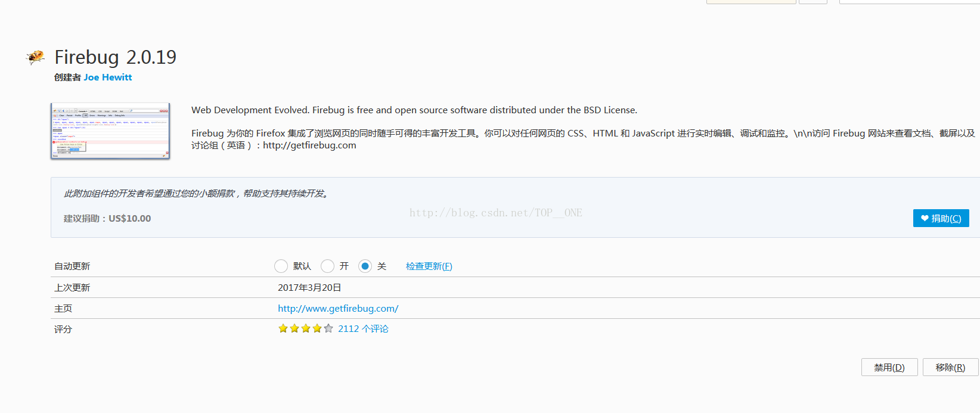The image size is (980, 413).
Task: Select the 开 auto-update radio button
Action: (327, 266)
